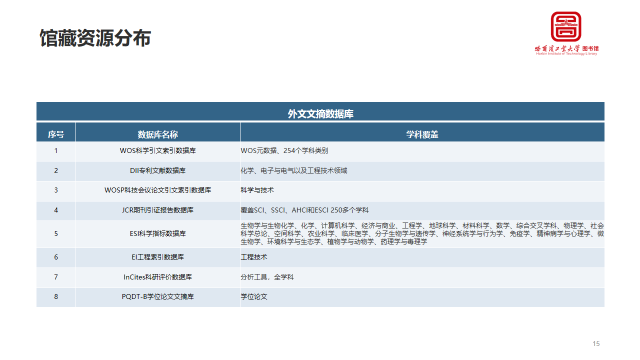
Task: Click the InCites科研评价数据库 entry
Action: pyautogui.click(x=158, y=277)
